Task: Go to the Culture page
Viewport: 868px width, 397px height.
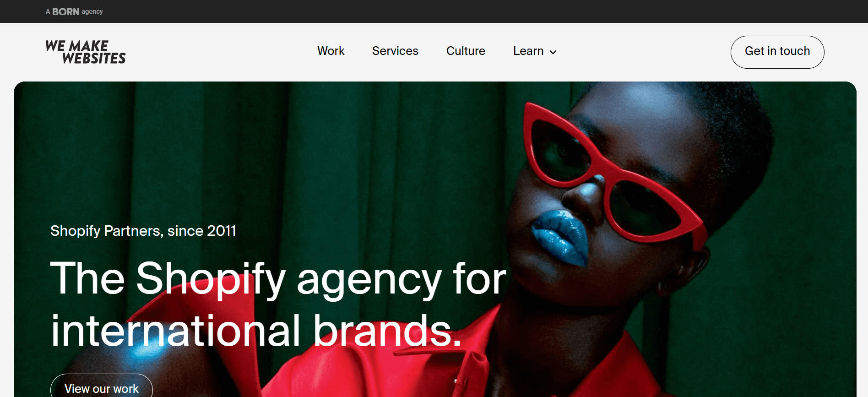Action: pos(466,51)
